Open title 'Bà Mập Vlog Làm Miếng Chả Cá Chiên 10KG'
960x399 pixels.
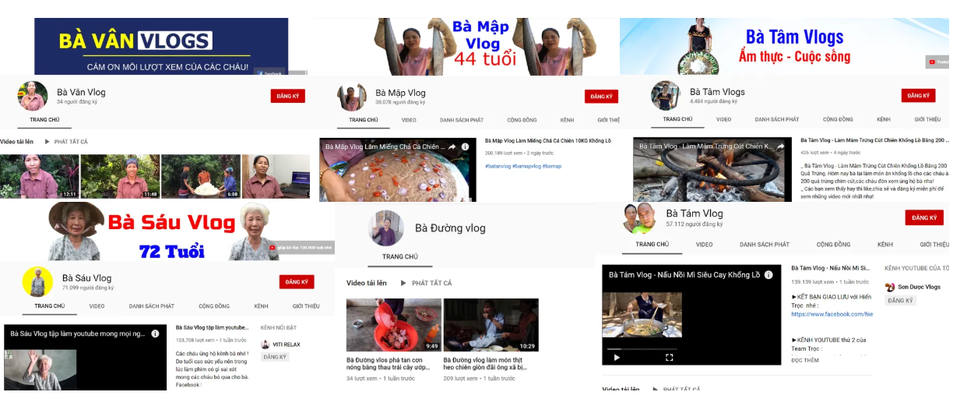pyautogui.click(x=548, y=140)
